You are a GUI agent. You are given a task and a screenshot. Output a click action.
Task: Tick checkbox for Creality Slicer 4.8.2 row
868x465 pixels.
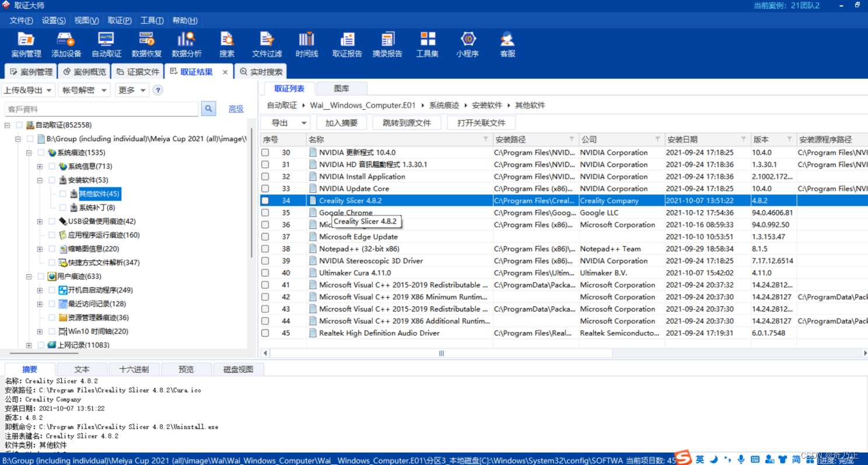[265, 201]
